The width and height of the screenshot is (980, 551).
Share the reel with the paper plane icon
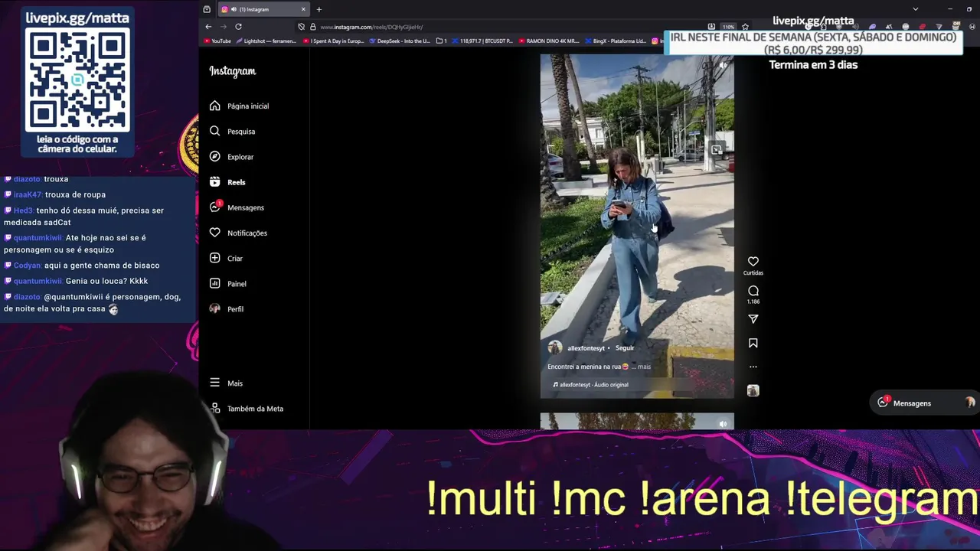click(753, 318)
